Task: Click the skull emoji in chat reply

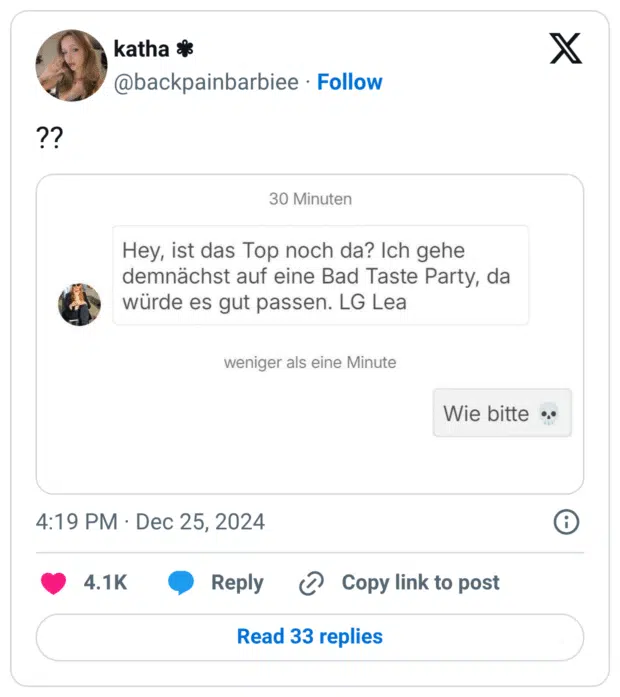Action: click(548, 414)
